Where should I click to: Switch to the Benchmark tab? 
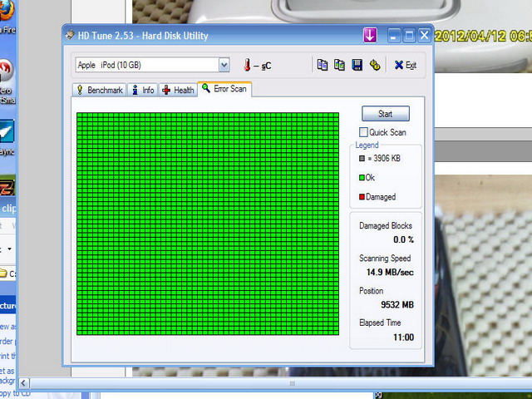99,90
